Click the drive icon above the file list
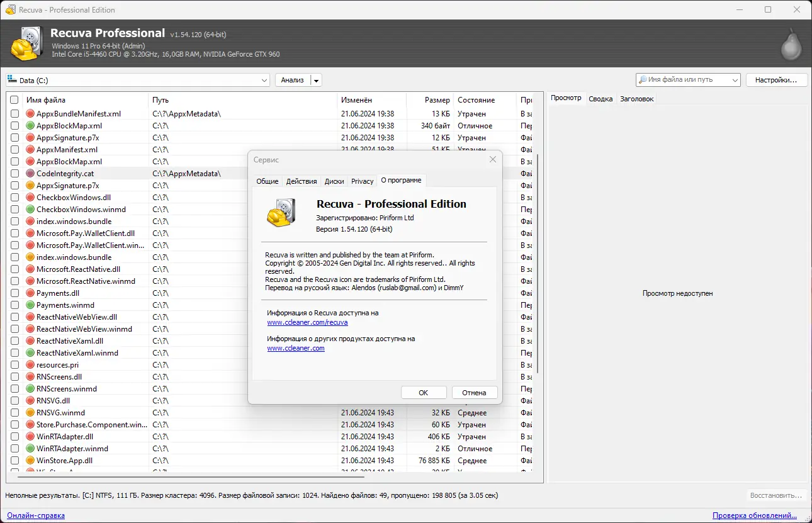 (x=11, y=79)
